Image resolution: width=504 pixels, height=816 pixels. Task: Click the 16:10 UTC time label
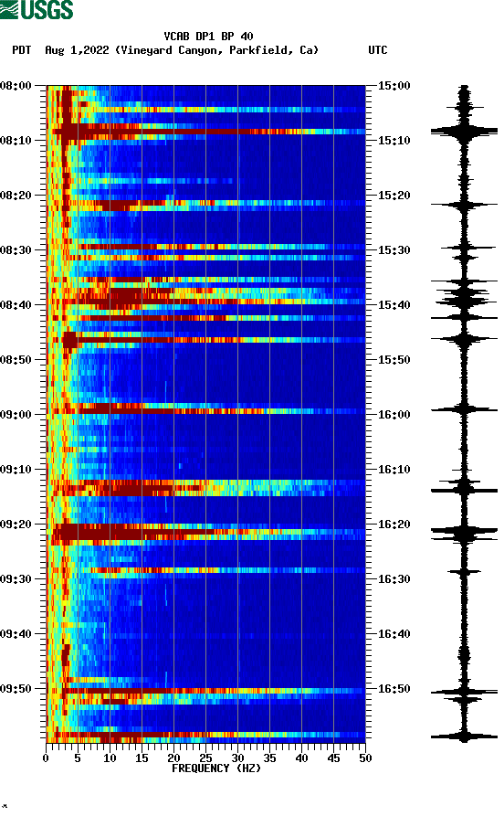pyautogui.click(x=394, y=470)
